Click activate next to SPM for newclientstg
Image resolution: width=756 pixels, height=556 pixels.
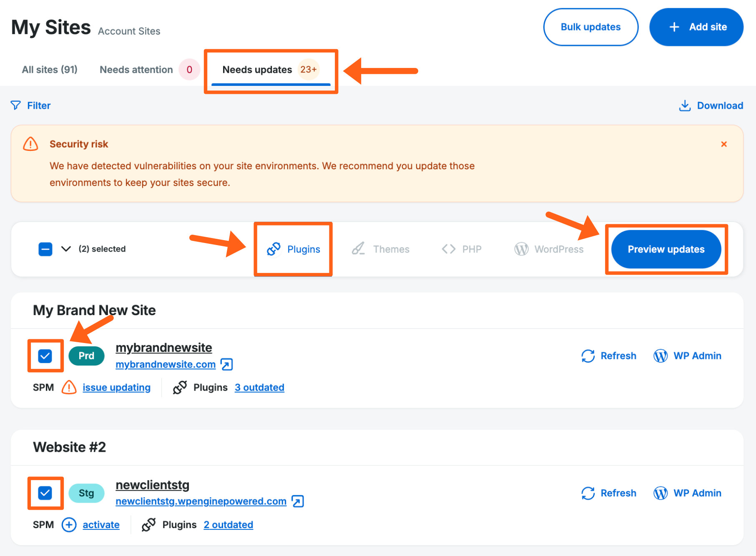pos(100,524)
